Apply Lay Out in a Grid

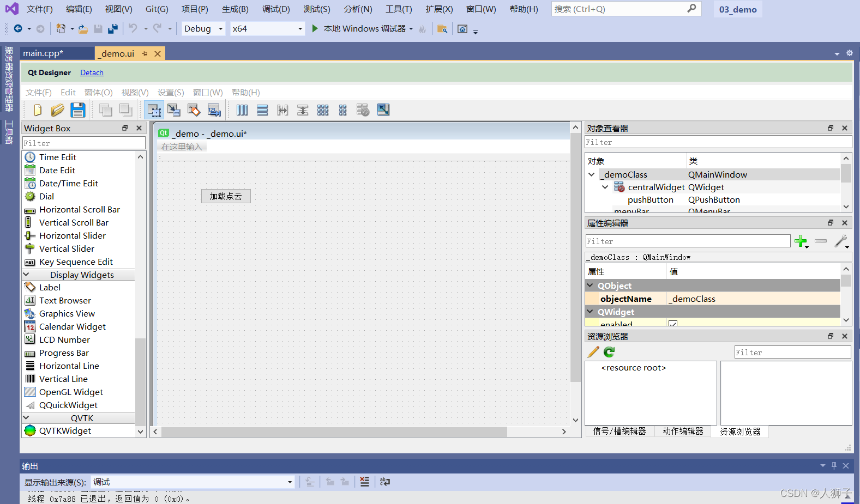point(323,111)
